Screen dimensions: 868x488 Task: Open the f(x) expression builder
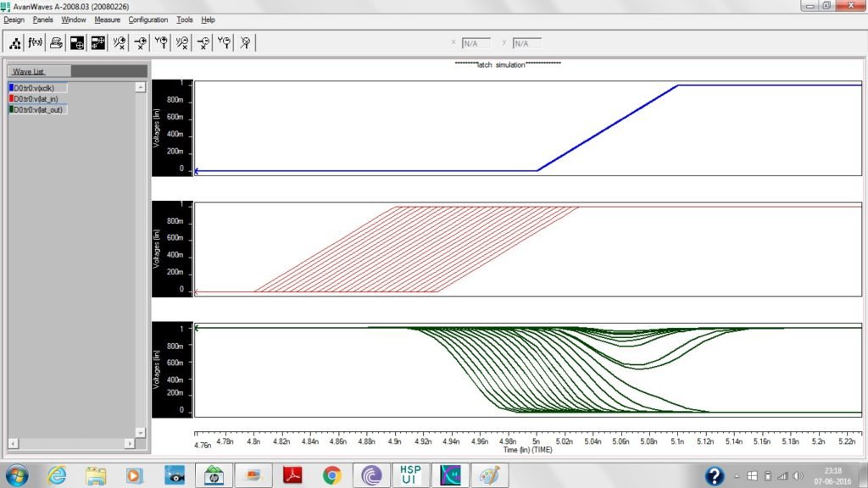[x=36, y=42]
